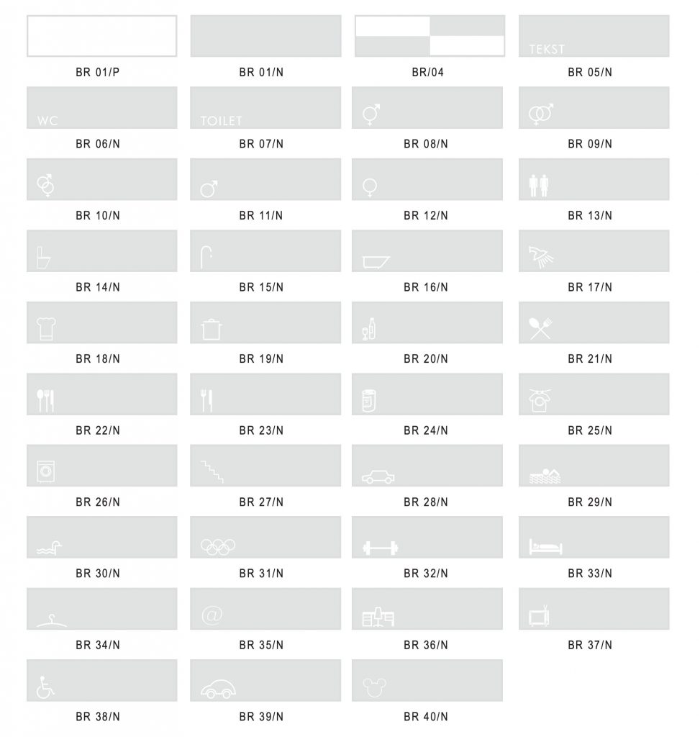Image resolution: width=700 pixels, height=737 pixels.
Task: Select the Olympic rings icon
Action: pyautogui.click(x=218, y=547)
